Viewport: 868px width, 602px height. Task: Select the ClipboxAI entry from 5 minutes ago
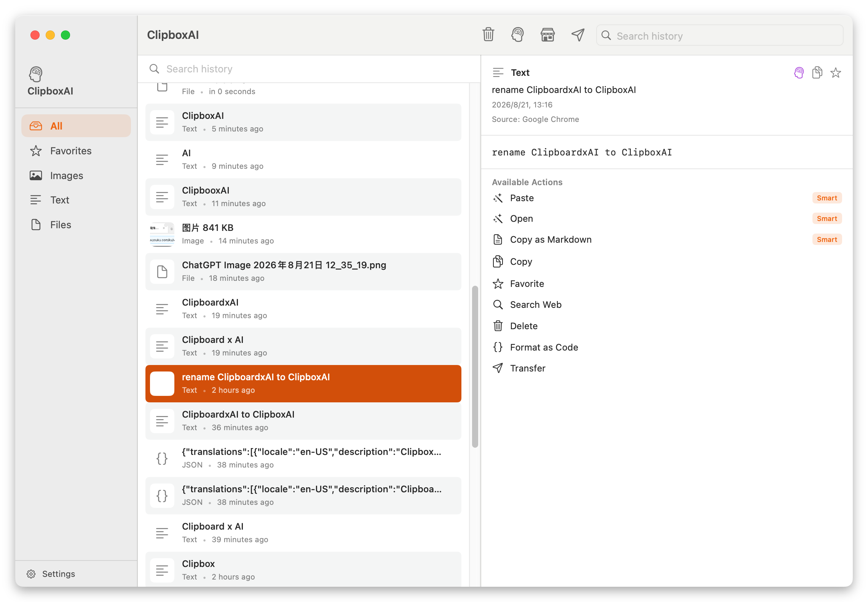[x=303, y=122]
